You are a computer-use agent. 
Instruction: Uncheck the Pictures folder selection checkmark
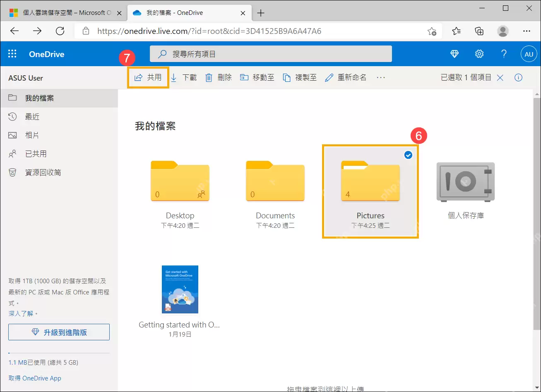coord(408,155)
